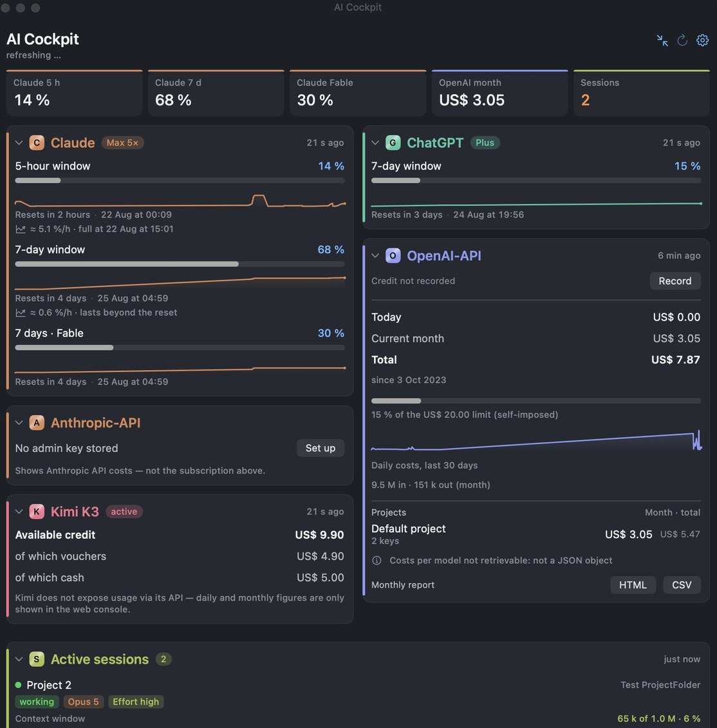Click the 'of which cash' US$ 5.00 value

click(x=321, y=577)
